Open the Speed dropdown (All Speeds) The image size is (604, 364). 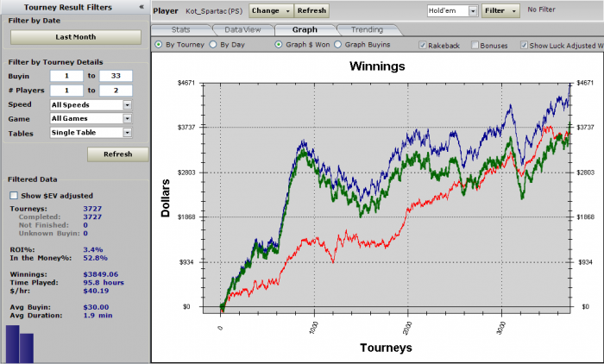(x=91, y=104)
